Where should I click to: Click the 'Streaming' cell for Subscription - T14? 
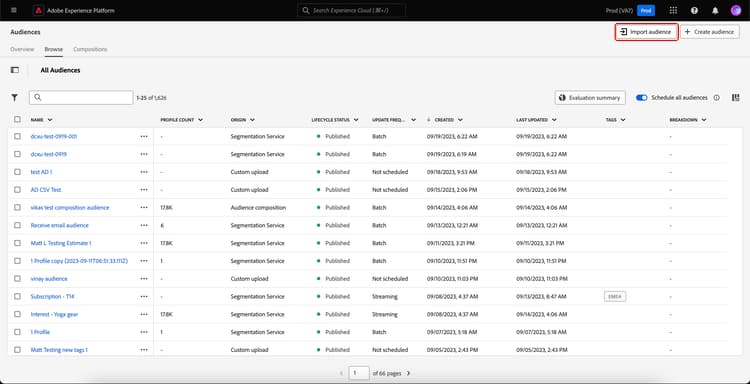[x=385, y=296]
